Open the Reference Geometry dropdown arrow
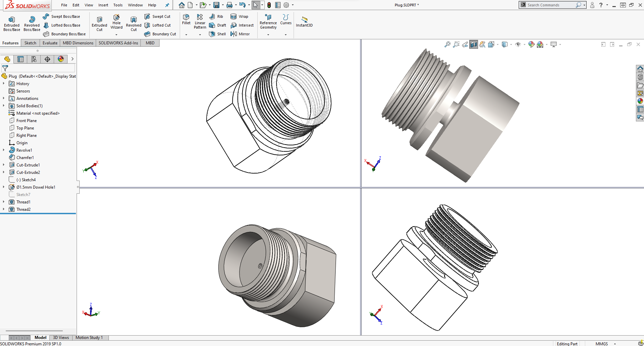The width and height of the screenshot is (644, 346). (268, 35)
